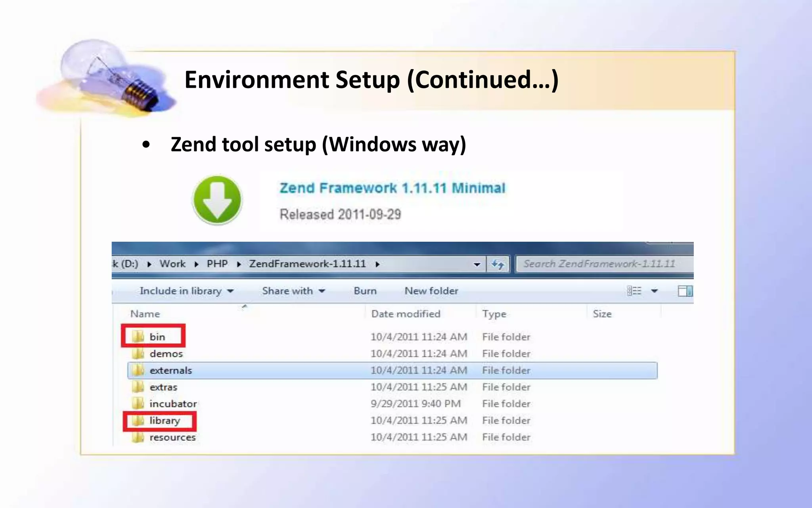Sort by the Size column header
812x508 pixels.
click(602, 314)
